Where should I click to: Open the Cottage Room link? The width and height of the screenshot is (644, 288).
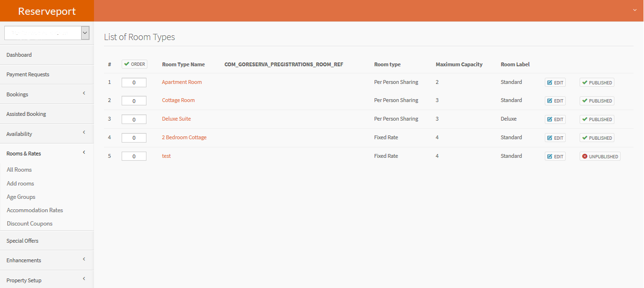click(x=178, y=100)
